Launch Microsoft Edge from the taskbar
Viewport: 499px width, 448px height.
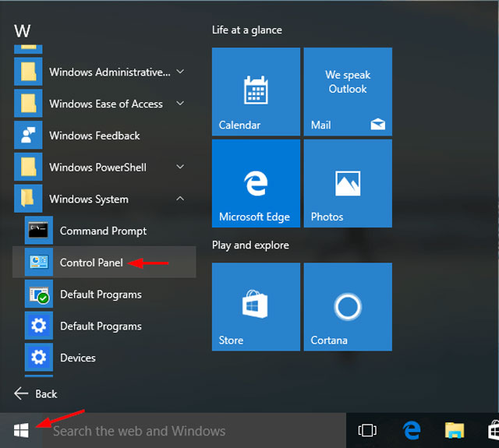(x=412, y=431)
